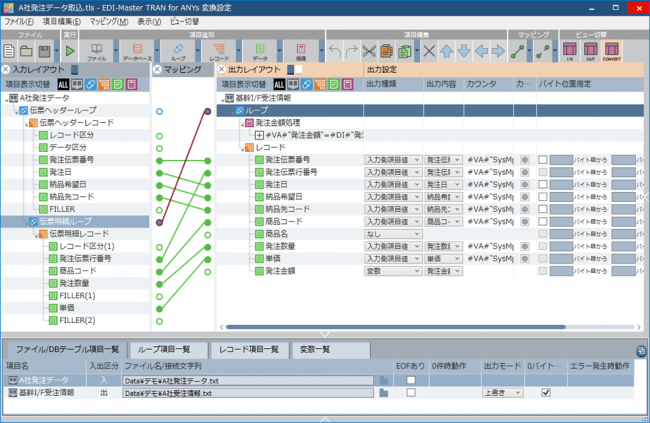Add a ファイル item from the toolbar
Image resolution: width=650 pixels, height=423 pixels.
[97, 52]
